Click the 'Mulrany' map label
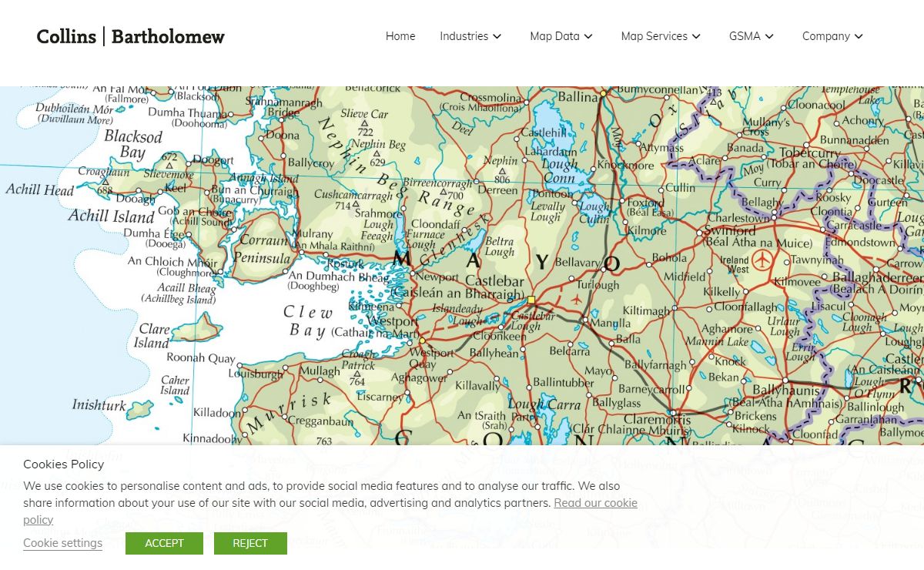Image resolution: width=924 pixels, height=570 pixels. click(313, 233)
